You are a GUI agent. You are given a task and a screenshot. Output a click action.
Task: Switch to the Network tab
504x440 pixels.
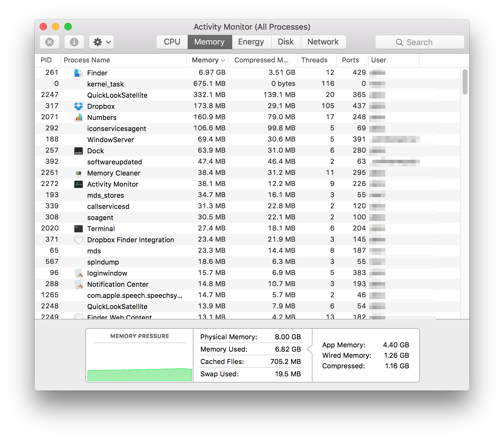tap(323, 42)
